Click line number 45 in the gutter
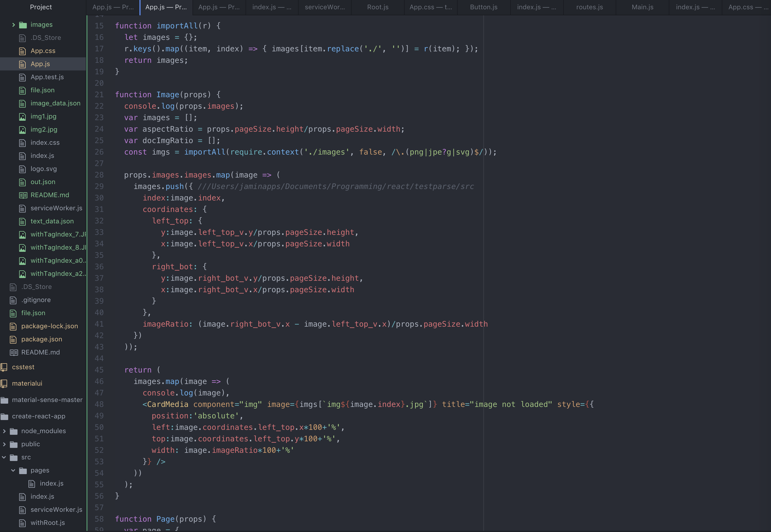 (x=99, y=370)
